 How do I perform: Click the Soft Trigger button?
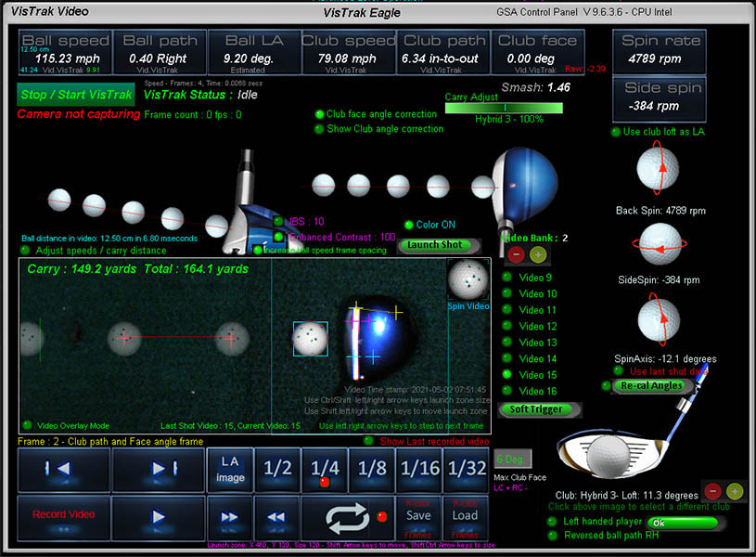point(539,409)
